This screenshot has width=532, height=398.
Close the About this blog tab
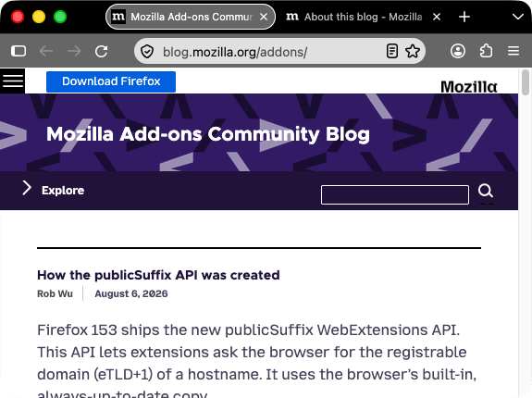click(x=437, y=17)
